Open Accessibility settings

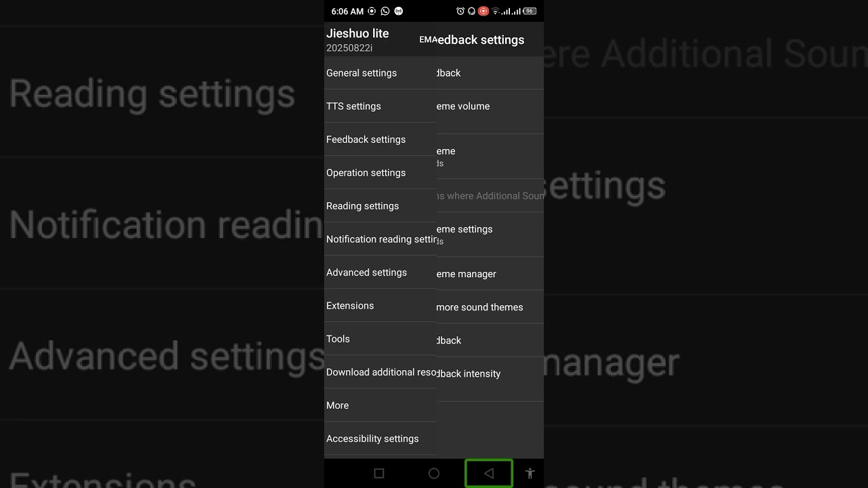tap(380, 439)
